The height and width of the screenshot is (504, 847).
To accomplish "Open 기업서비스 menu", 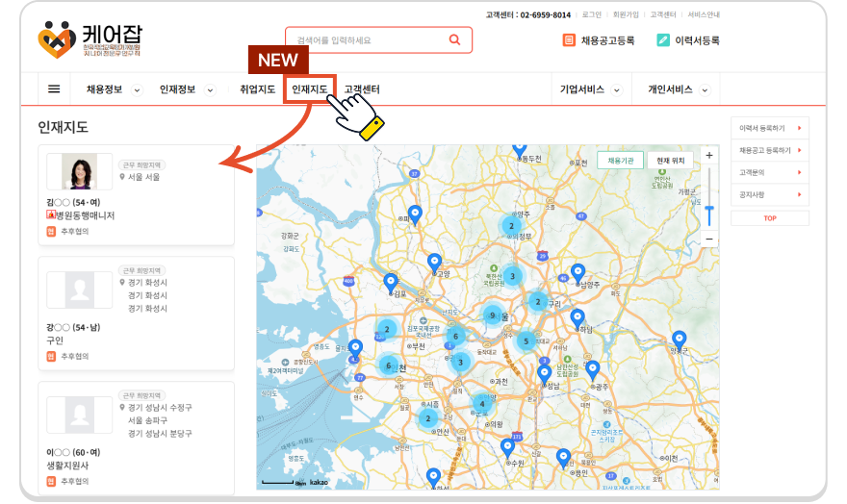I will point(581,89).
